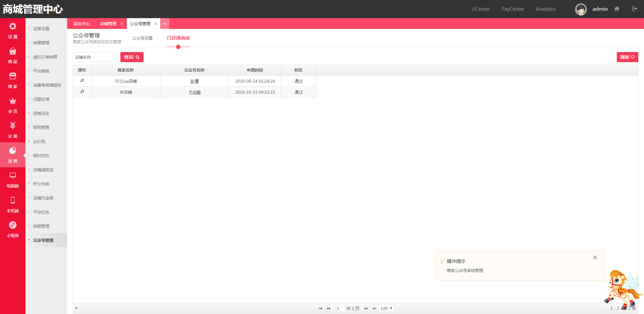Close the 公众号管理 tab
The width and height of the screenshot is (644, 314).
tap(156, 24)
